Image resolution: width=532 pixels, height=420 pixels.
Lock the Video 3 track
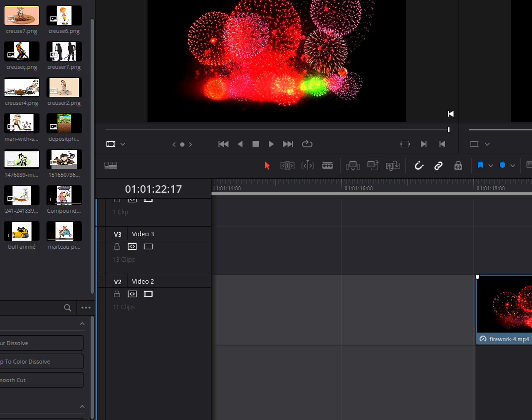[117, 247]
